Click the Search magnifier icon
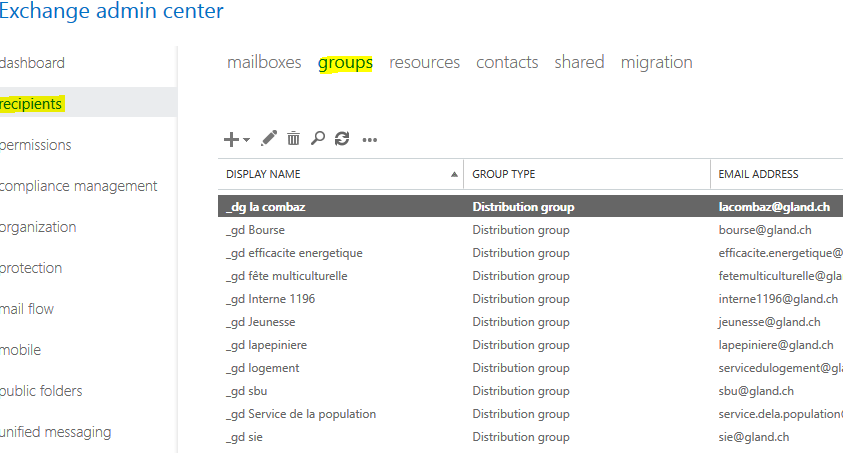Image resolution: width=843 pixels, height=453 pixels. click(317, 139)
